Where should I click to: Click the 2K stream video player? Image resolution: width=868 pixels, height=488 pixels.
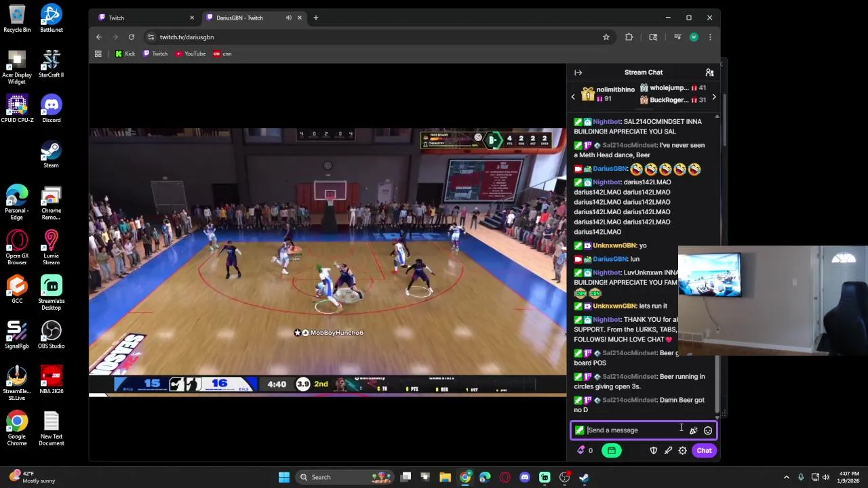click(328, 262)
